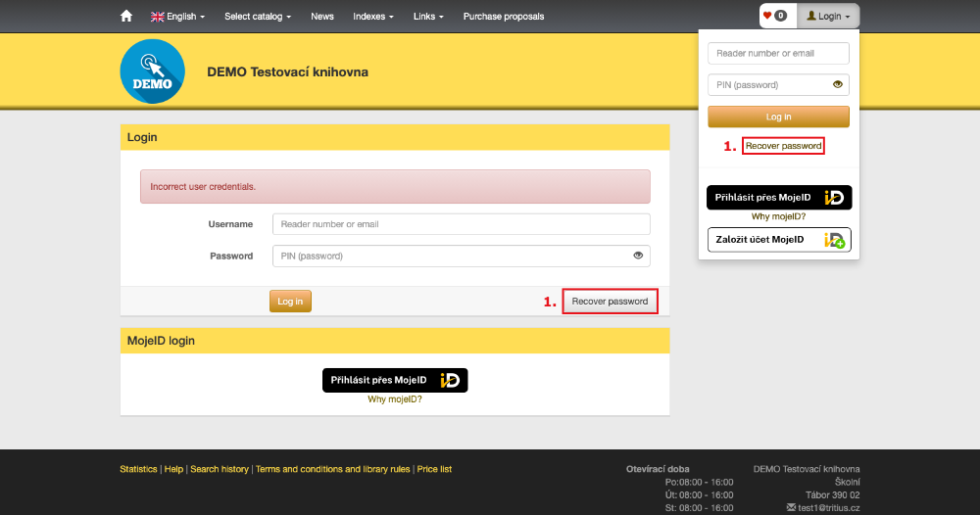Click the Otevírací doba heading

click(x=658, y=469)
